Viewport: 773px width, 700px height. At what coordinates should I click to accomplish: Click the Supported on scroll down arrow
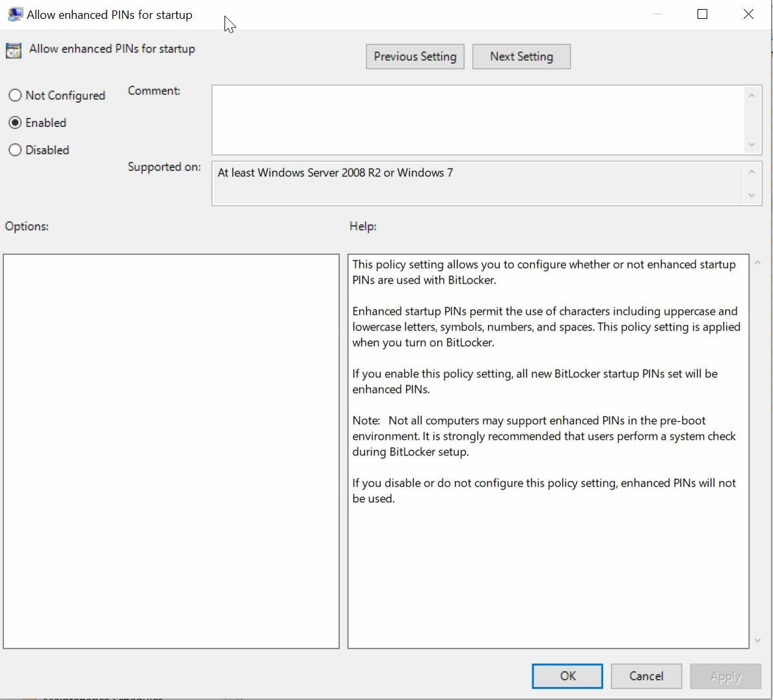[752, 195]
